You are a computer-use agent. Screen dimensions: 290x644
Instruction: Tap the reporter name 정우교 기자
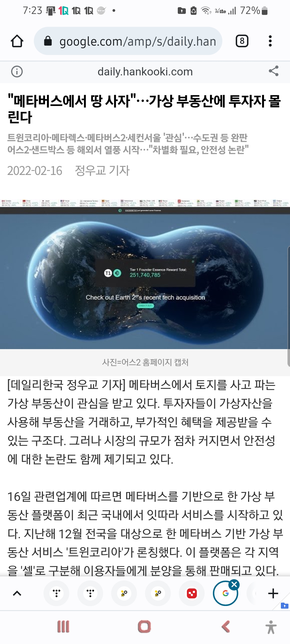(x=102, y=170)
